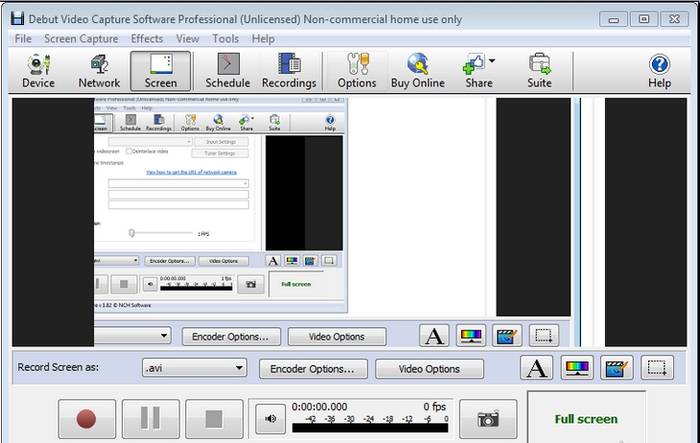Select the Device capture source icon
This screenshot has width=700, height=443.
(x=38, y=71)
